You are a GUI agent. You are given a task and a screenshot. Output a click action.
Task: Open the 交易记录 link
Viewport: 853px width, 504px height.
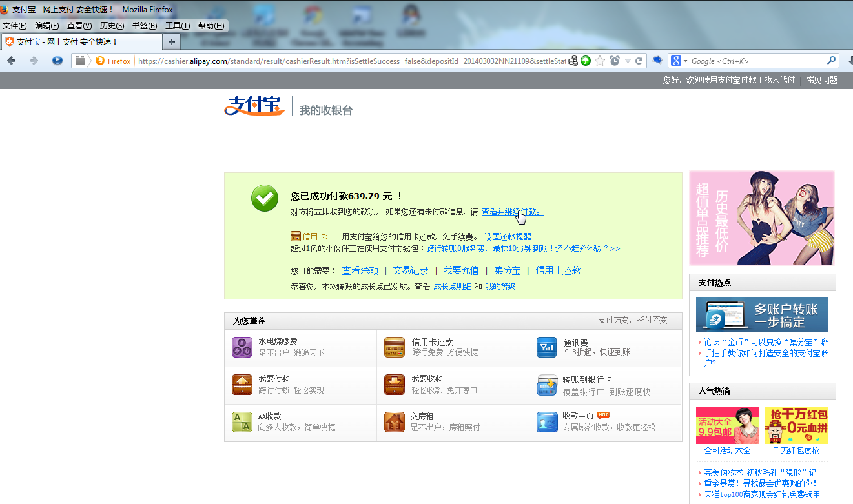pyautogui.click(x=411, y=270)
